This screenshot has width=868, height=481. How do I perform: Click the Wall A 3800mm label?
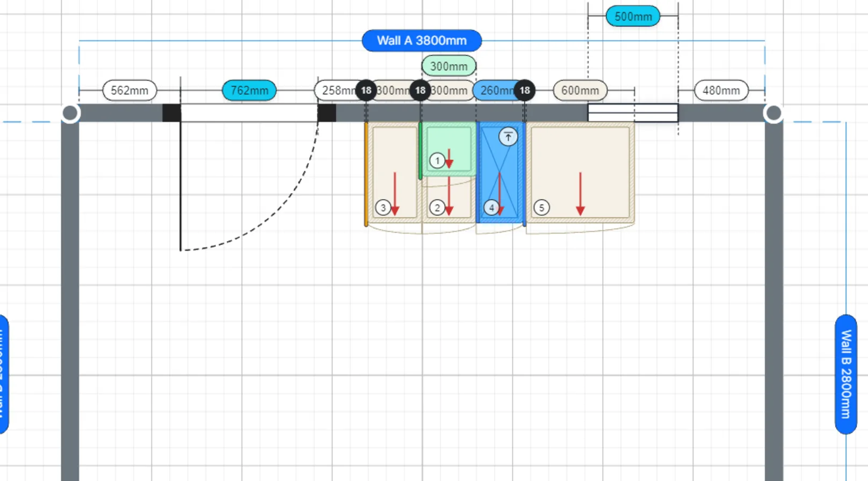tap(422, 41)
